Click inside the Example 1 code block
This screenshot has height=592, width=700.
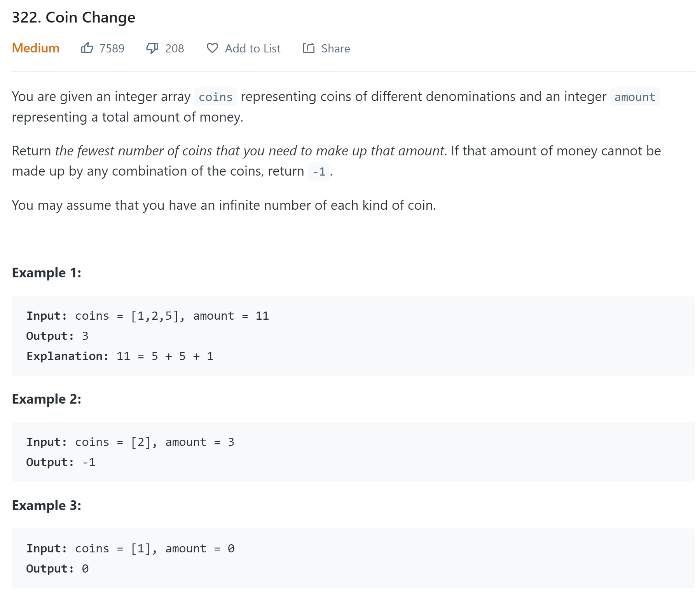tap(353, 336)
